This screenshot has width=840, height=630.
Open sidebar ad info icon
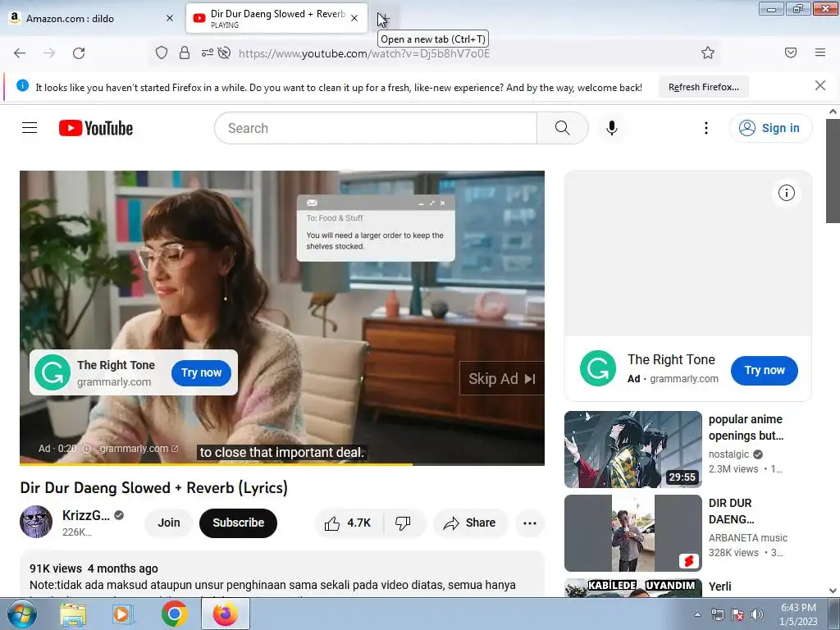787,193
